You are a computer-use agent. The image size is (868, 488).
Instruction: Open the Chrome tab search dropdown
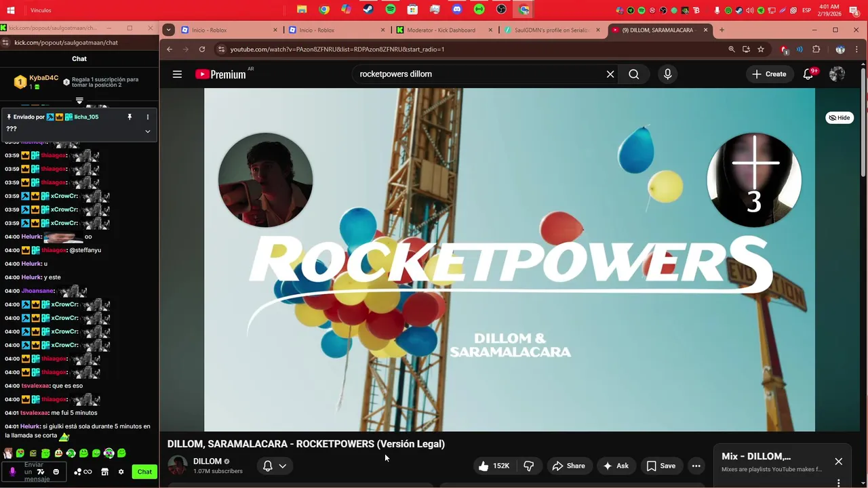pos(168,30)
